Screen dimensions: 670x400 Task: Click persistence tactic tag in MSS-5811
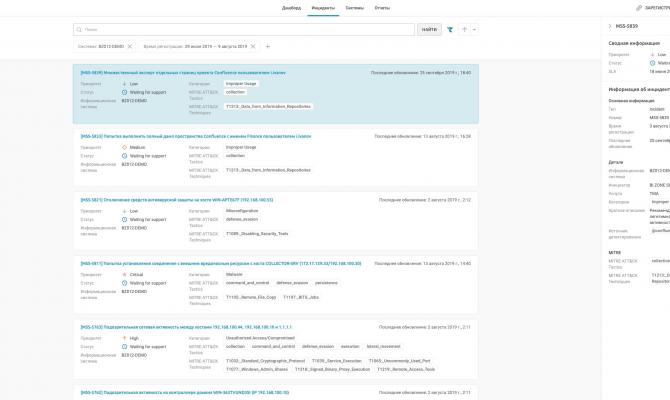[326, 283]
